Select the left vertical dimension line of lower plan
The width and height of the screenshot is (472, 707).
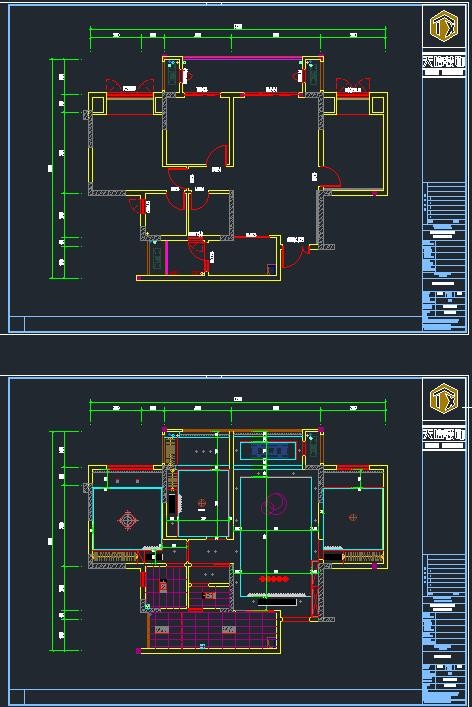[x=53, y=541]
